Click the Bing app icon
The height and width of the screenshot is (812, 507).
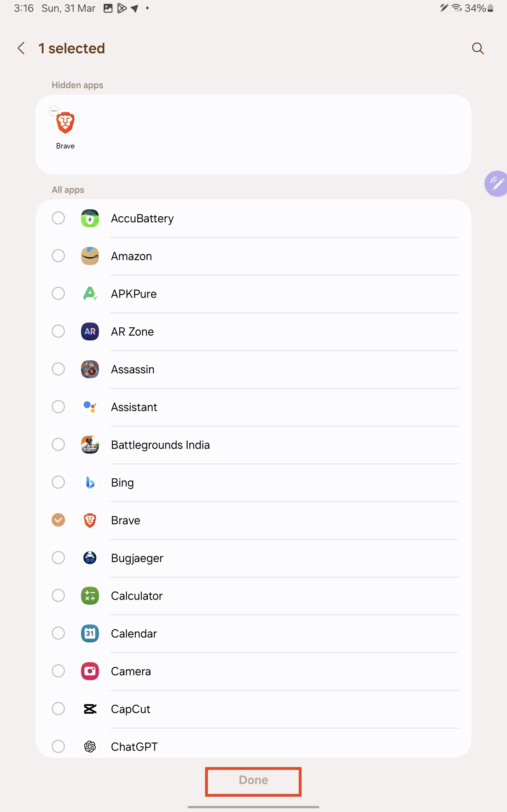click(90, 482)
